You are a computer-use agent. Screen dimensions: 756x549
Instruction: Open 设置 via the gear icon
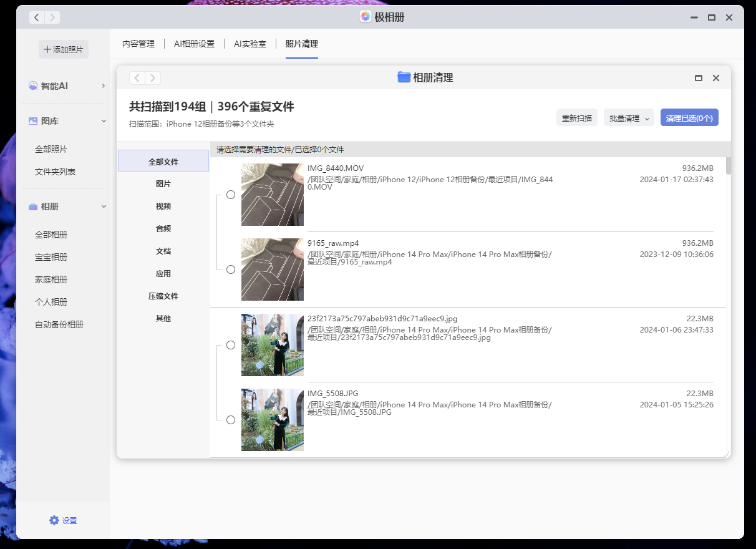pos(54,520)
